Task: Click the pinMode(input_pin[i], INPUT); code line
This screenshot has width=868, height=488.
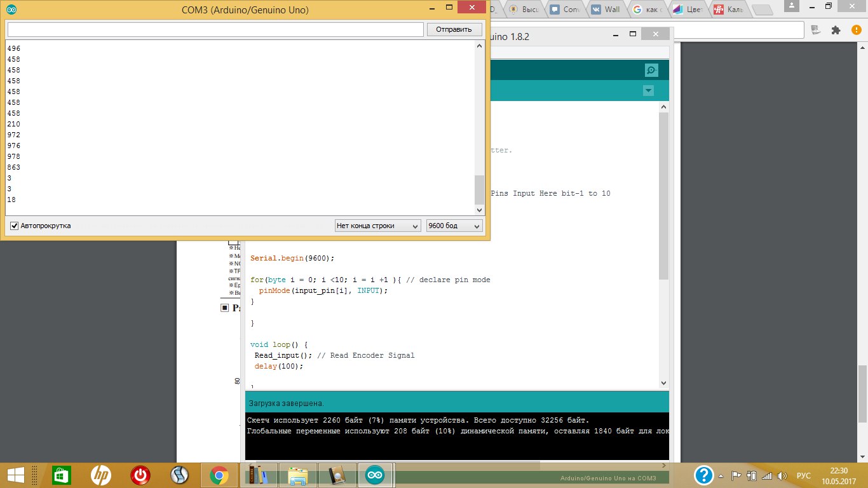Action: pos(323,290)
